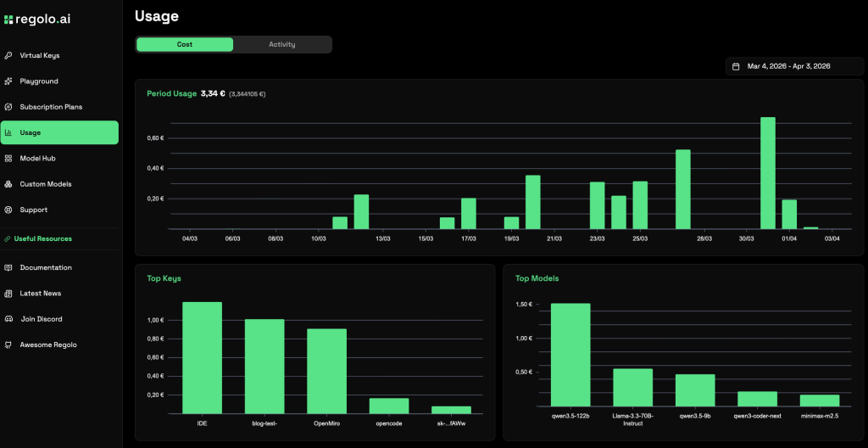Click the OpenMiro bar in Top Keys
Viewport: 868px width, 448px height.
click(326, 371)
